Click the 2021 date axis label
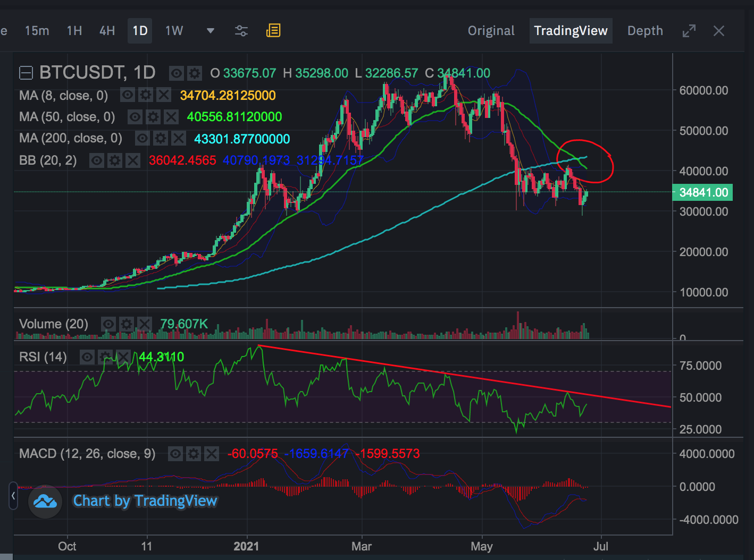This screenshot has width=754, height=560. (247, 546)
